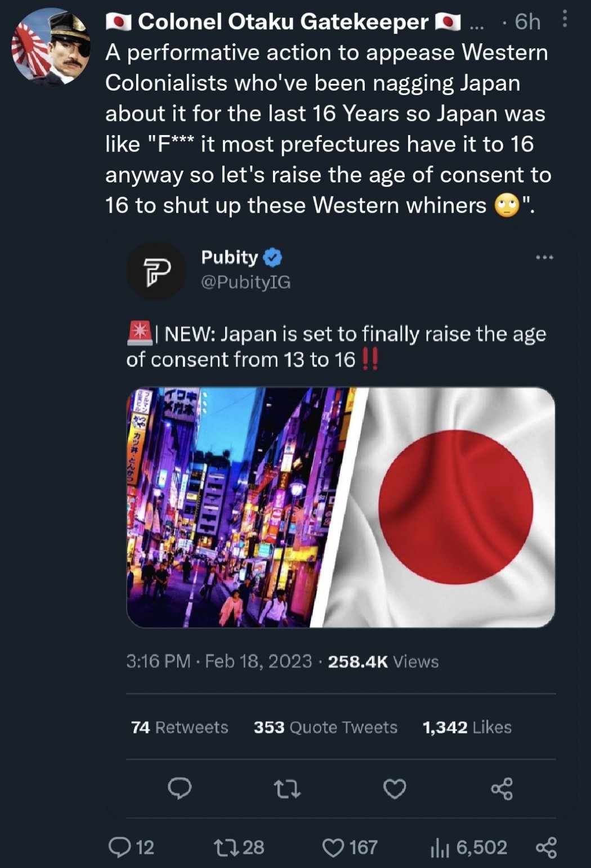The width and height of the screenshot is (591, 868).
Task: View the 74 Retweets list
Action: tap(180, 727)
